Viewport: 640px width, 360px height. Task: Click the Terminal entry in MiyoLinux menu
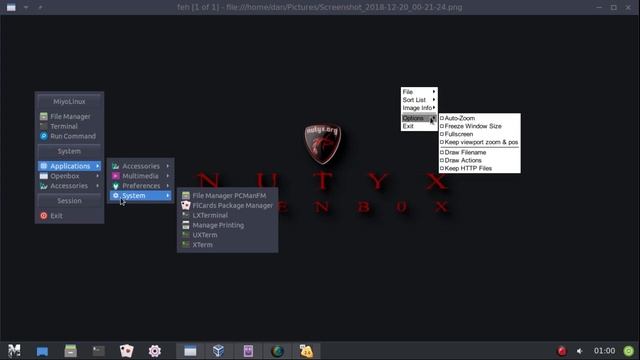(69, 126)
